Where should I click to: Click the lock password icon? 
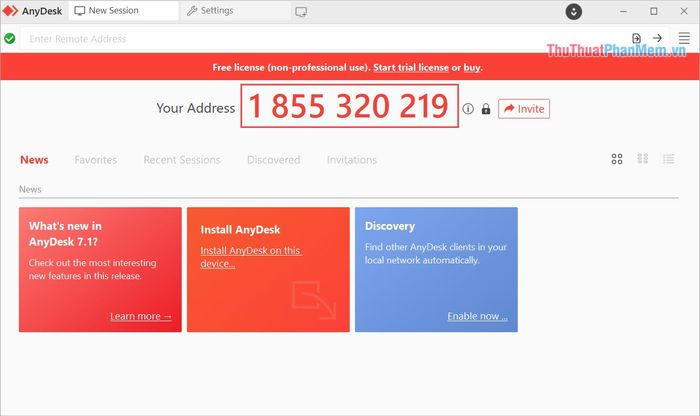[x=486, y=109]
